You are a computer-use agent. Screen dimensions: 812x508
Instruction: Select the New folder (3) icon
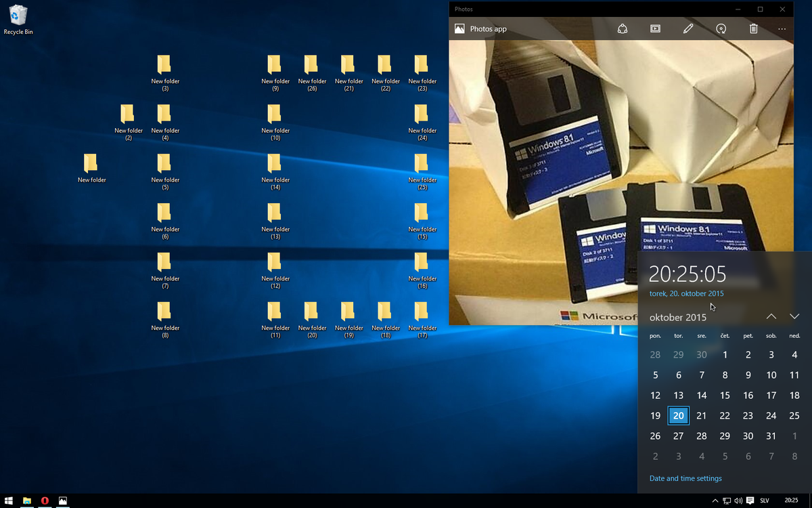164,73
